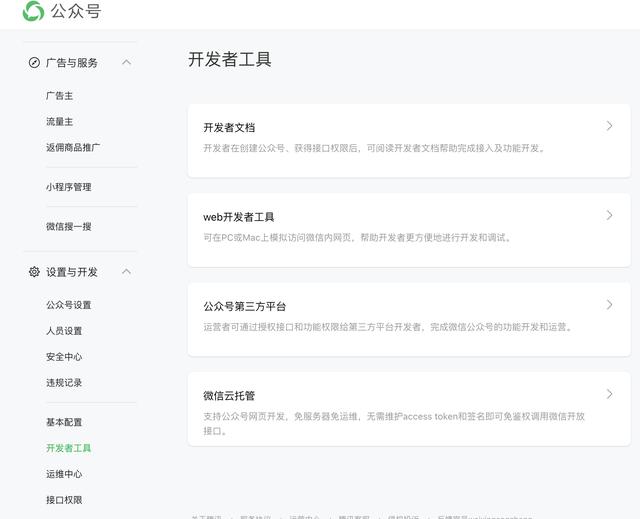Click the 微信云托管 description text
The image size is (640, 519).
[394, 424]
